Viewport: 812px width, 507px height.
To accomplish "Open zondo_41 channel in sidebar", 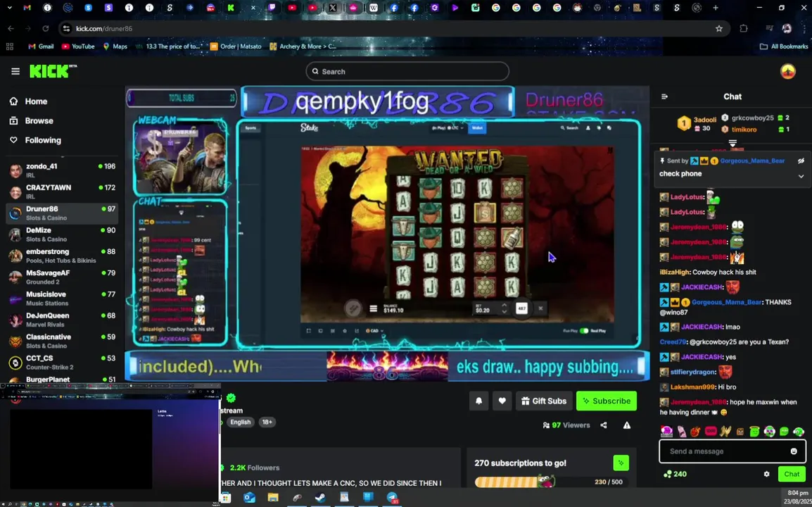I will pyautogui.click(x=62, y=170).
